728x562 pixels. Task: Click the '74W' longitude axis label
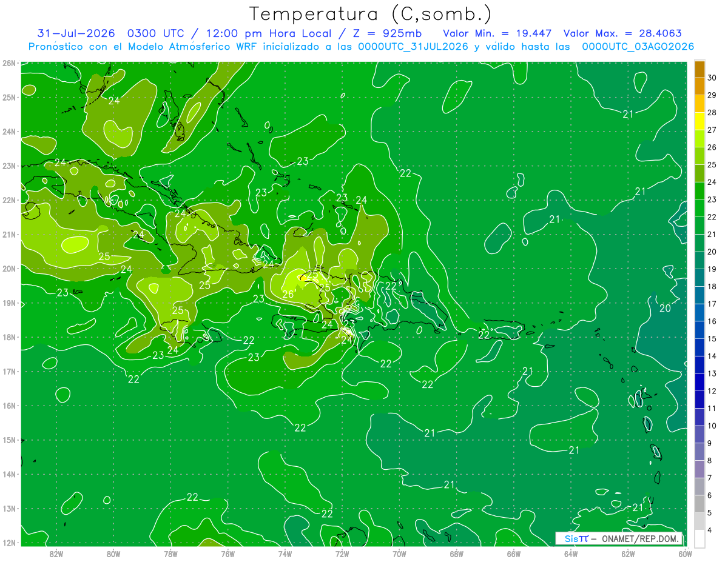[x=285, y=553]
